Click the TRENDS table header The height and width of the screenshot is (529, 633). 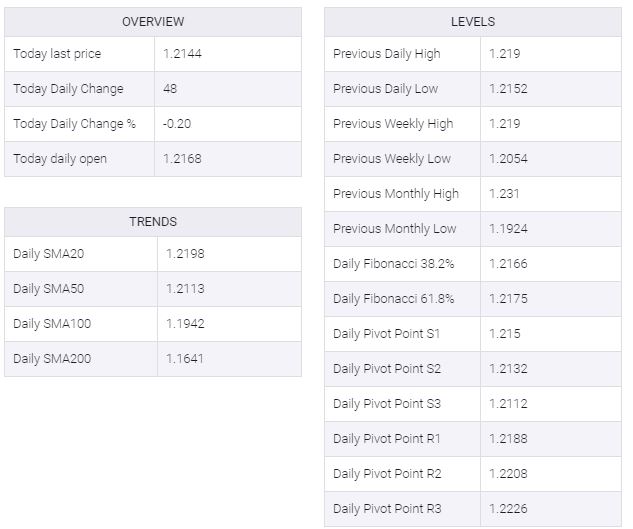[x=153, y=222]
